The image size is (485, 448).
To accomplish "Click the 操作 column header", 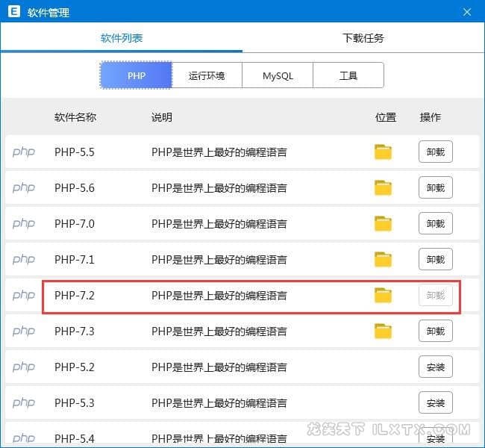I will [431, 117].
